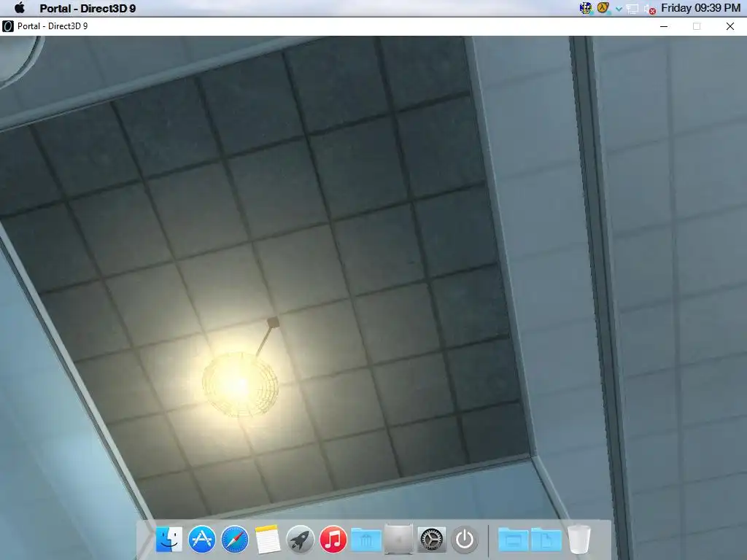Open the Trash in the dock
Viewport: 747px width, 560px height.
click(579, 540)
